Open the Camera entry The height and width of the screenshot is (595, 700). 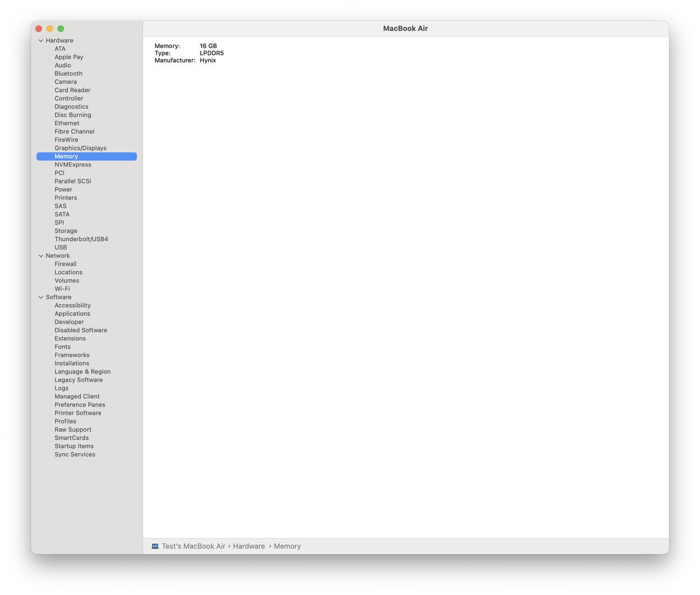click(x=66, y=82)
